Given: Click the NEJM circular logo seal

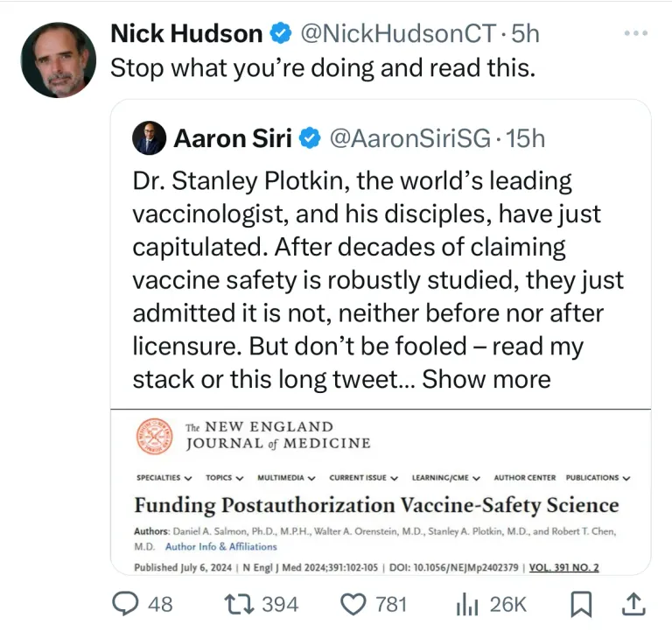Looking at the screenshot, I should click(x=155, y=435).
